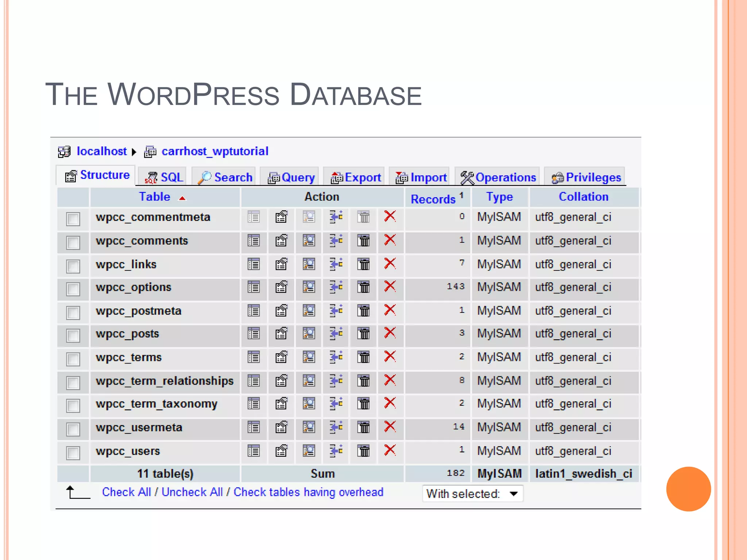Check the wpcc_usermeta checkbox
This screenshot has height=560, width=747.
click(73, 429)
